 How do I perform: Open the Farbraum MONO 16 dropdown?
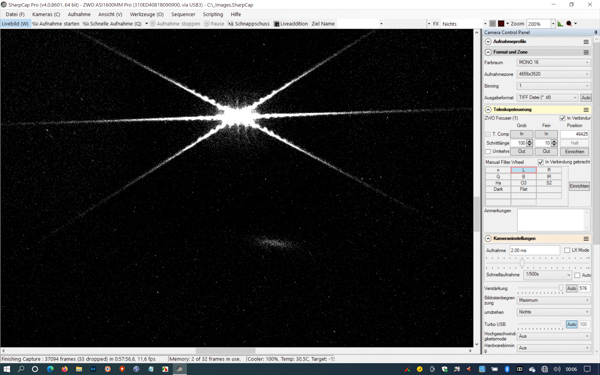(x=554, y=62)
